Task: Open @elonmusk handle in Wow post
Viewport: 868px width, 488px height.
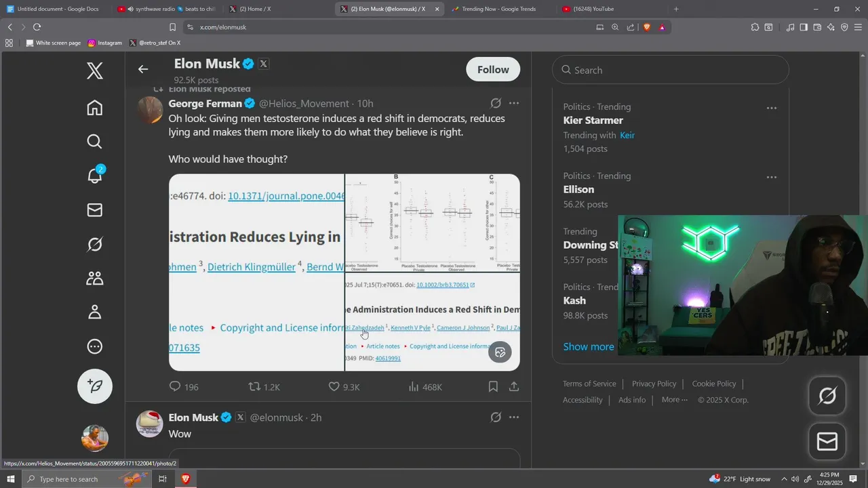Action: (277, 418)
